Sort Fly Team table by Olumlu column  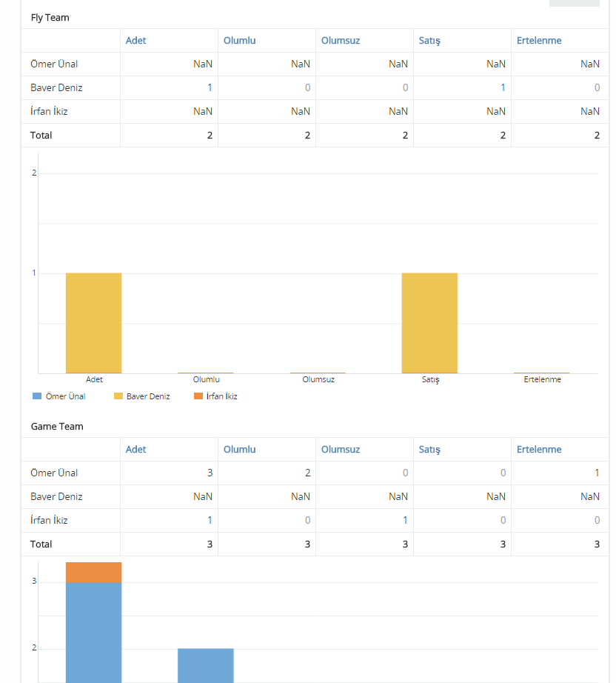(239, 41)
